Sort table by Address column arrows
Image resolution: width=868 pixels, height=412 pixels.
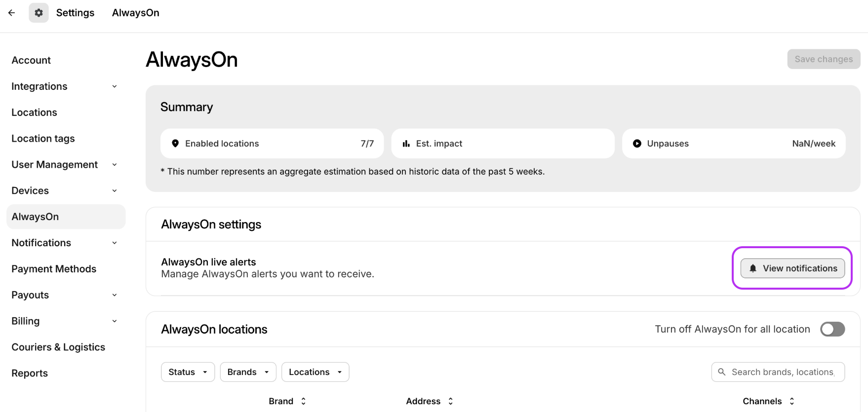(450, 401)
